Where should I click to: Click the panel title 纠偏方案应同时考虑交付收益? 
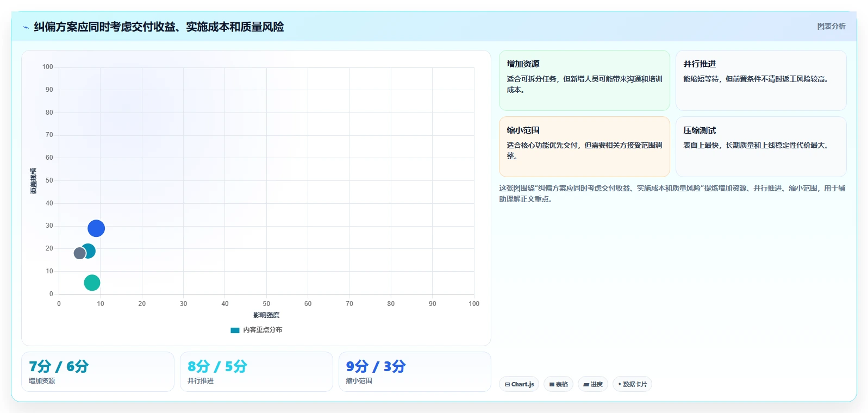pyautogui.click(x=159, y=27)
